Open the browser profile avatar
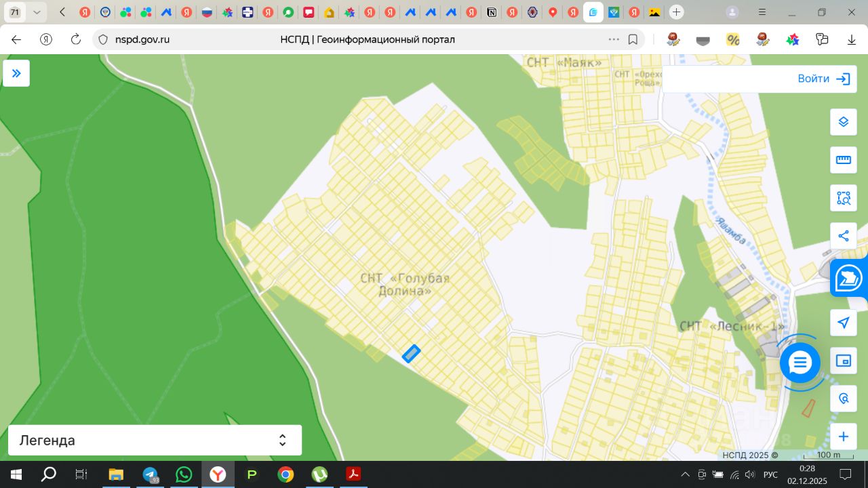The image size is (868, 488). (732, 12)
